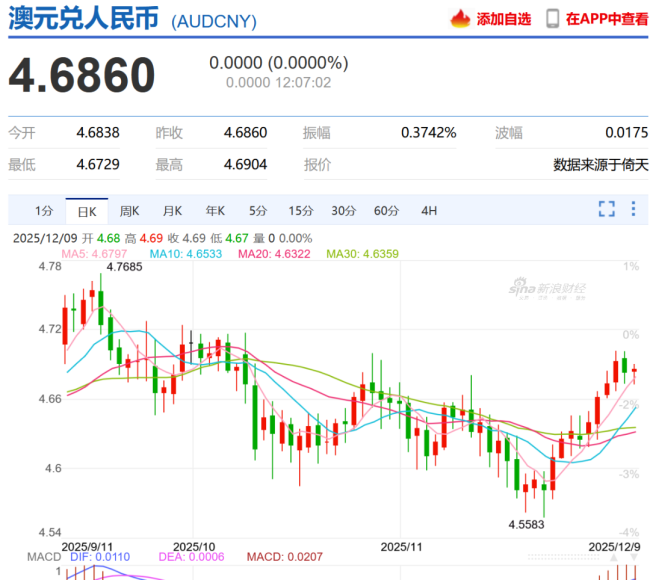Show the 月K monthly chart
Screen dimensions: 650x580
point(172,210)
